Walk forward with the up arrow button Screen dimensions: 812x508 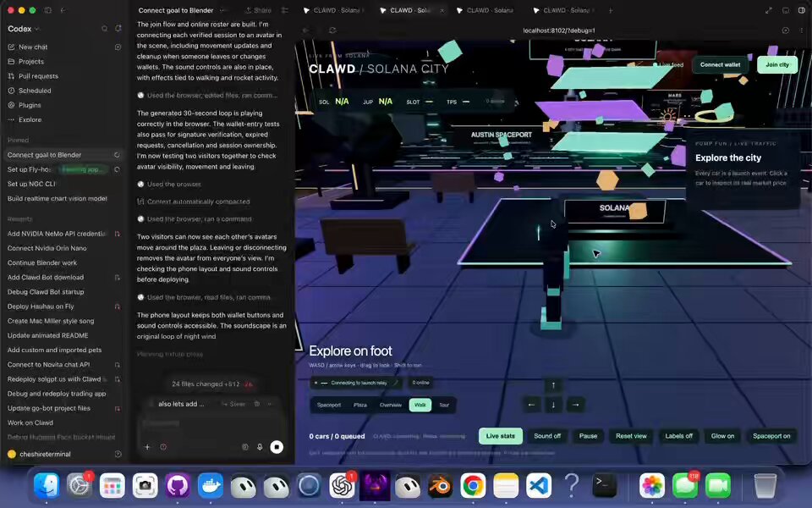pyautogui.click(x=553, y=385)
